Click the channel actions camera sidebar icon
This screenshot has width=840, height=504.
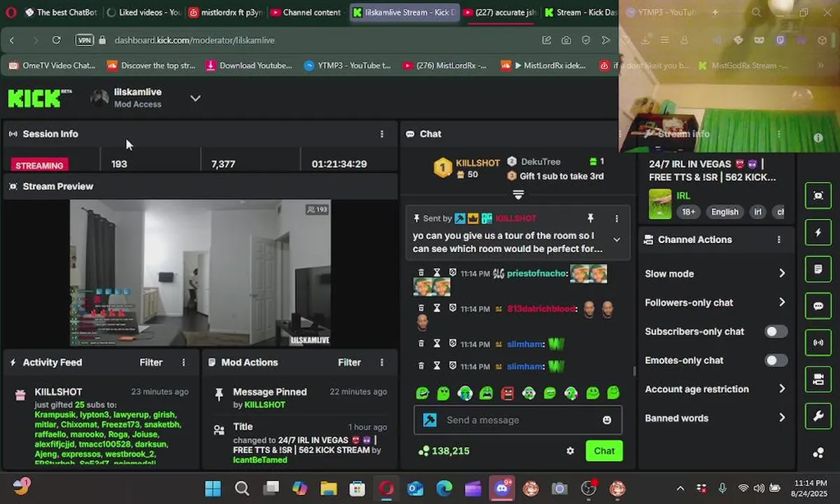click(818, 379)
